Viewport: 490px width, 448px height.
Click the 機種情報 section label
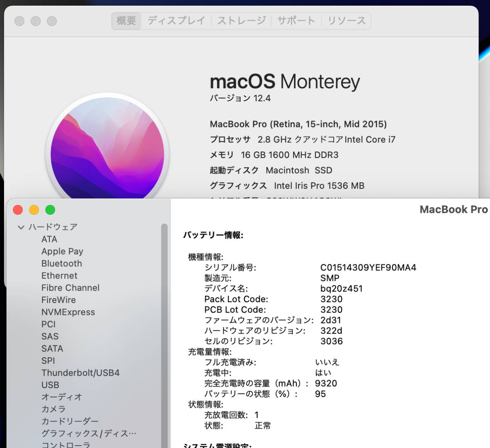click(x=206, y=257)
